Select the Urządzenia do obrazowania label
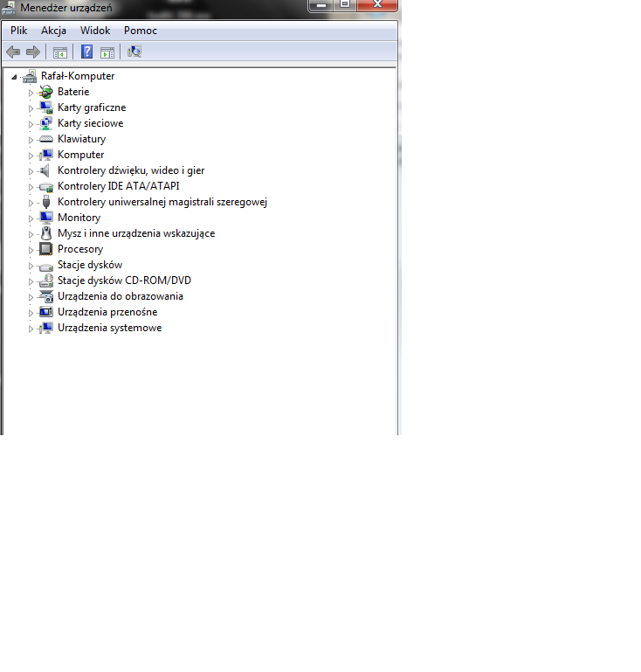 (121, 296)
